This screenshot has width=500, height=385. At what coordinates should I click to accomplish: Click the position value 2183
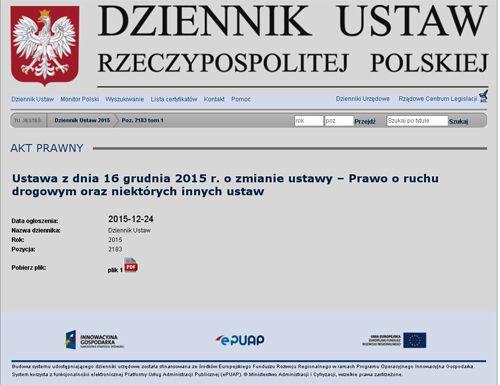[115, 249]
